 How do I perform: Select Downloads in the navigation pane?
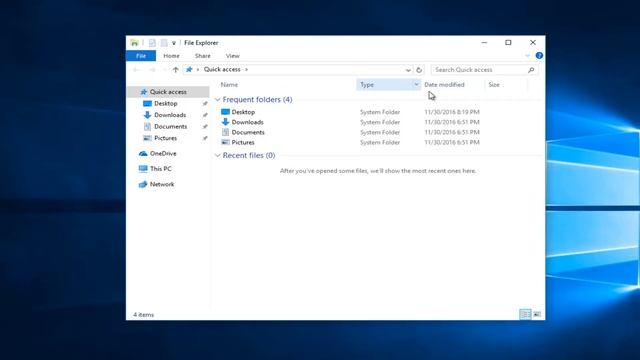pyautogui.click(x=170, y=115)
